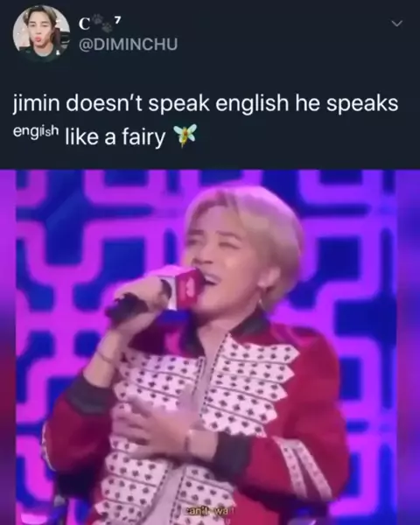Screen dimensions: 420x525
Task: Open the tweet options chevron menu
Action: pyautogui.click(x=397, y=23)
